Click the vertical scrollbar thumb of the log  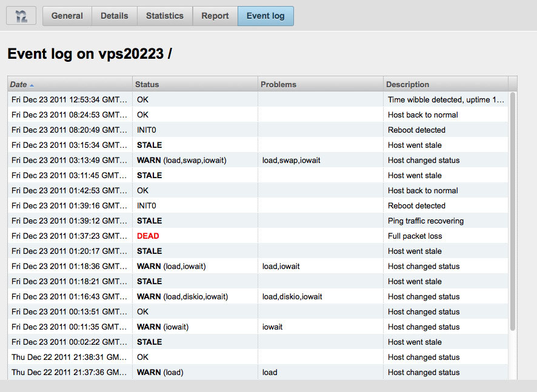pos(513,211)
